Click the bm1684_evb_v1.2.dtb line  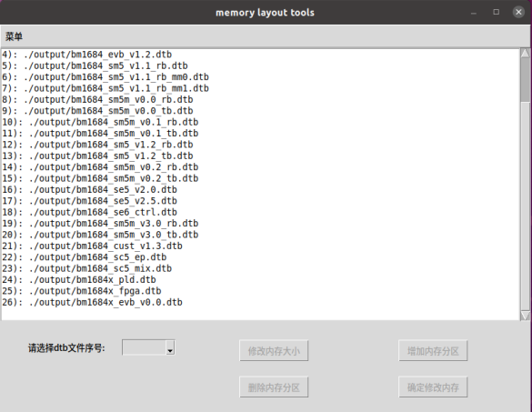tap(87, 55)
